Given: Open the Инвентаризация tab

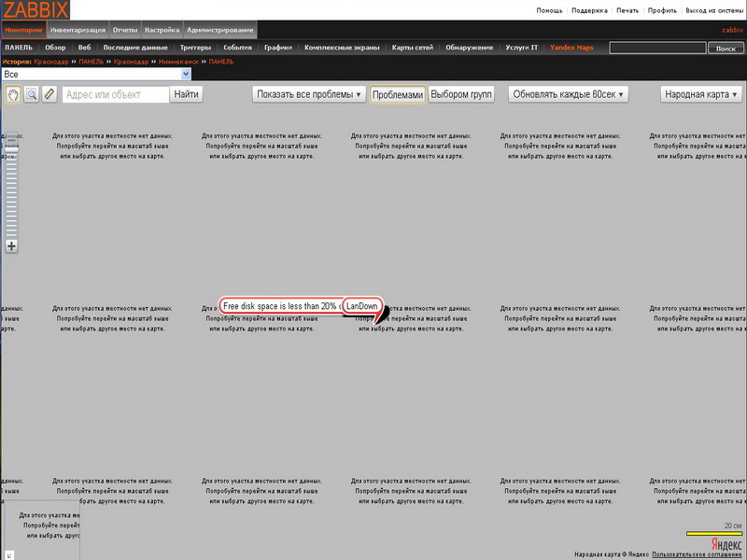Looking at the screenshot, I should [78, 30].
